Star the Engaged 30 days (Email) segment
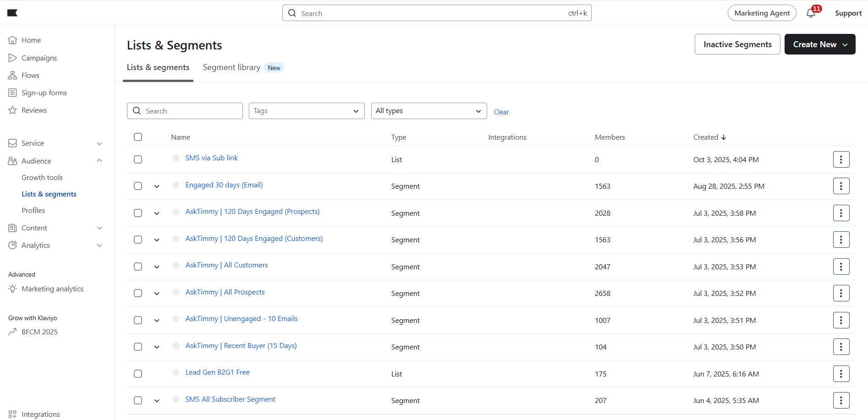Viewport: 868px width, 420px height. coord(176,185)
